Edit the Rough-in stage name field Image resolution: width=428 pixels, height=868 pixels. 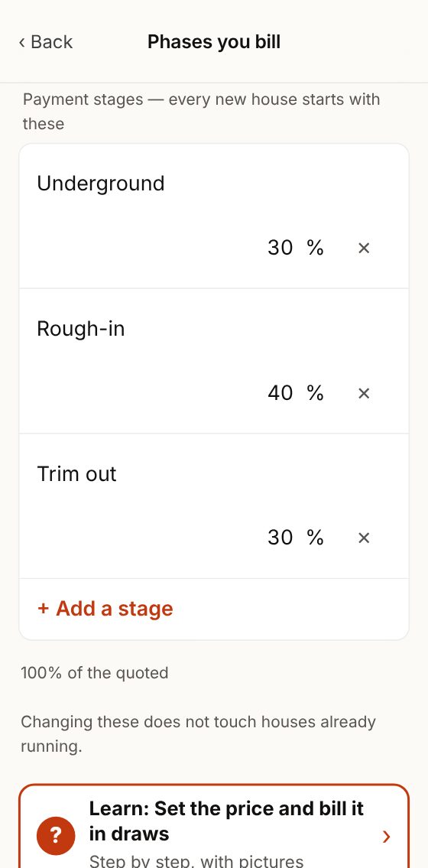click(x=214, y=329)
